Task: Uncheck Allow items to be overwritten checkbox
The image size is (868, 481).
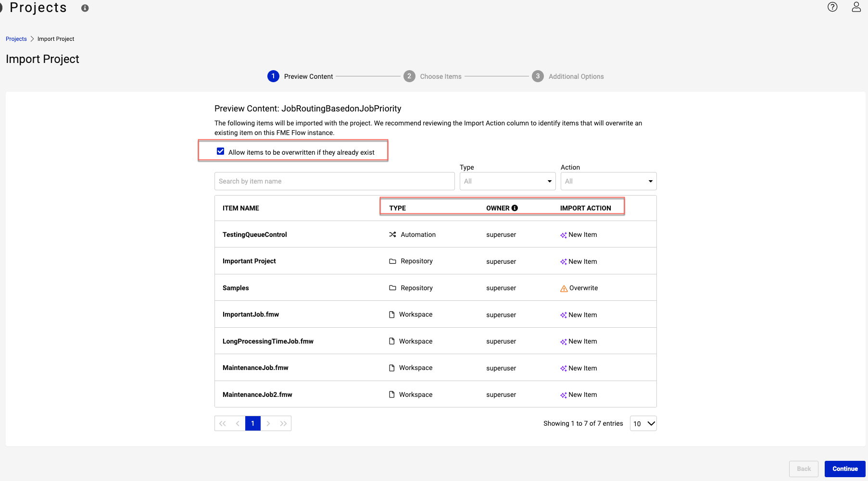Action: 220,151
